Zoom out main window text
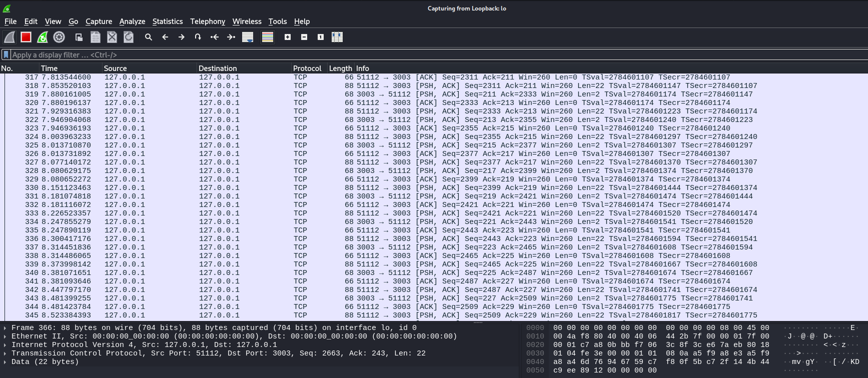Screen dimensions: 868x378 [304, 37]
